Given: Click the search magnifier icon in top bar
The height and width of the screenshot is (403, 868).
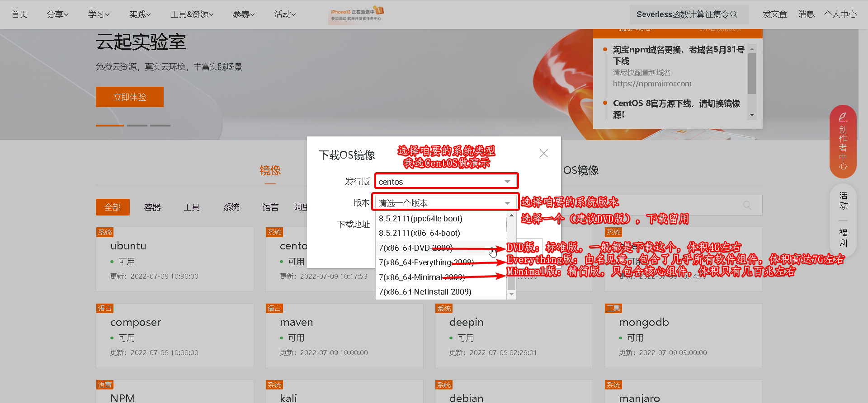Looking at the screenshot, I should [734, 14].
